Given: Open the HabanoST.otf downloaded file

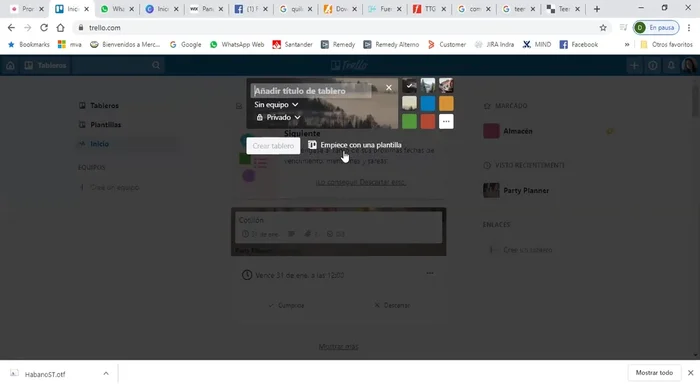Looking at the screenshot, I should (45, 374).
